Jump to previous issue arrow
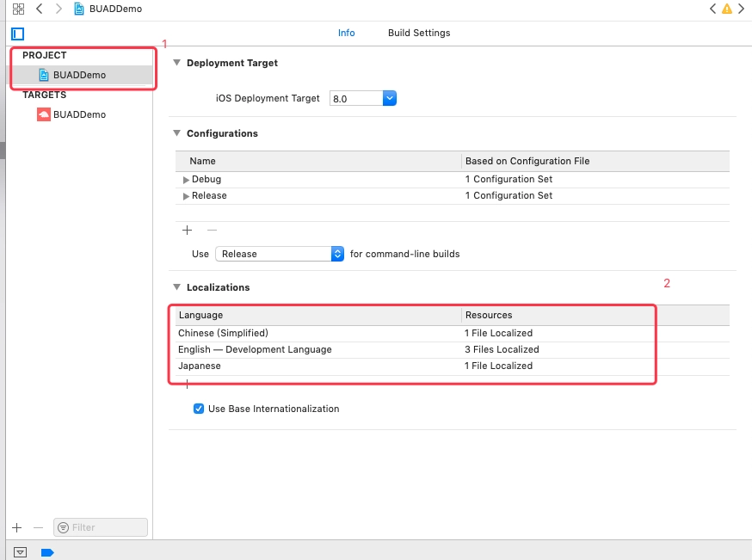 pos(712,9)
